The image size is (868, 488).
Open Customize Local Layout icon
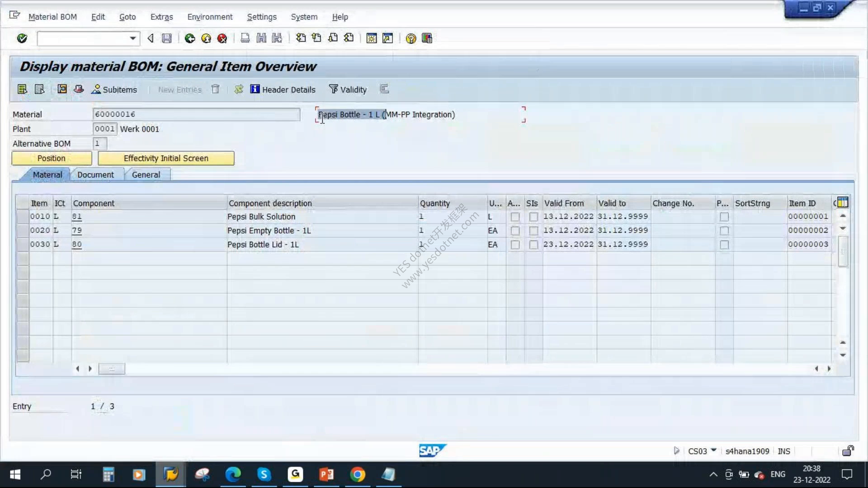point(427,38)
